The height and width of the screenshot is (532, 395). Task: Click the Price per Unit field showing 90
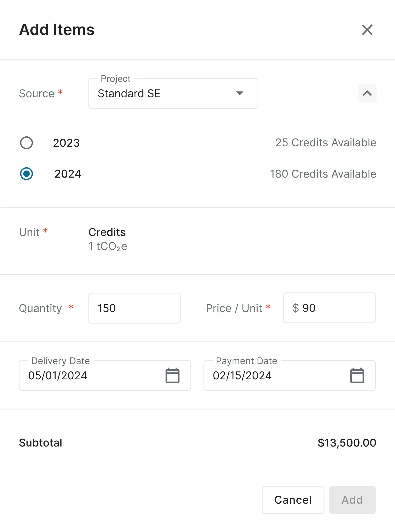[x=329, y=308]
